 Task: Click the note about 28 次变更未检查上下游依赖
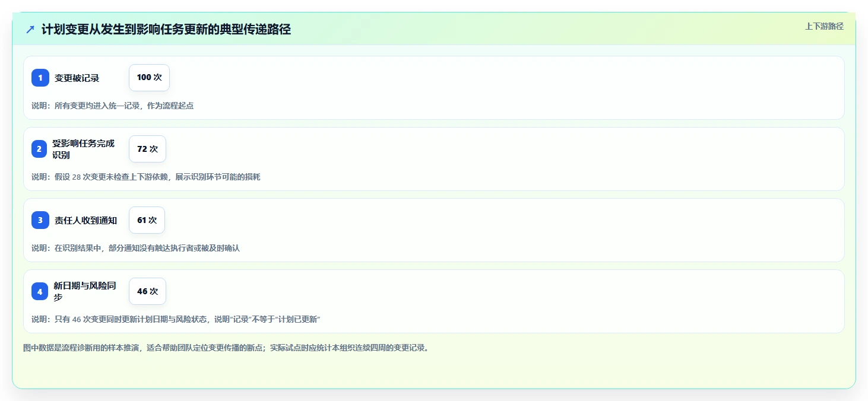pos(146,177)
